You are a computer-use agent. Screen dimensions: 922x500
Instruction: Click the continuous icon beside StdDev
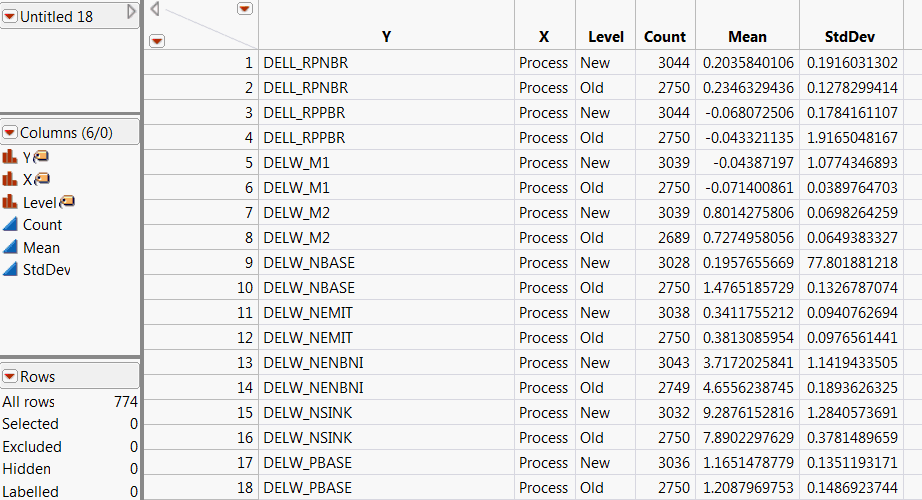[11, 270]
